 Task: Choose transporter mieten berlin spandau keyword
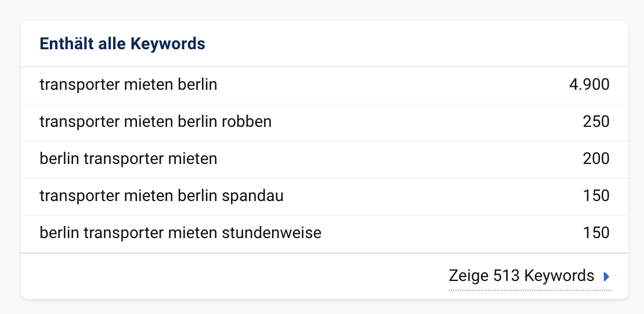pos(161,196)
